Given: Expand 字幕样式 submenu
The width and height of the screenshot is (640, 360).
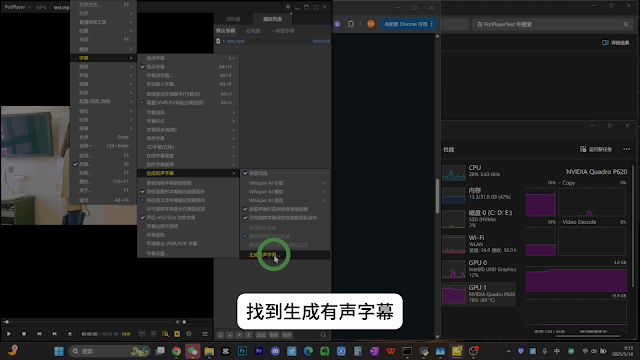Looking at the screenshot, I should pos(188,121).
